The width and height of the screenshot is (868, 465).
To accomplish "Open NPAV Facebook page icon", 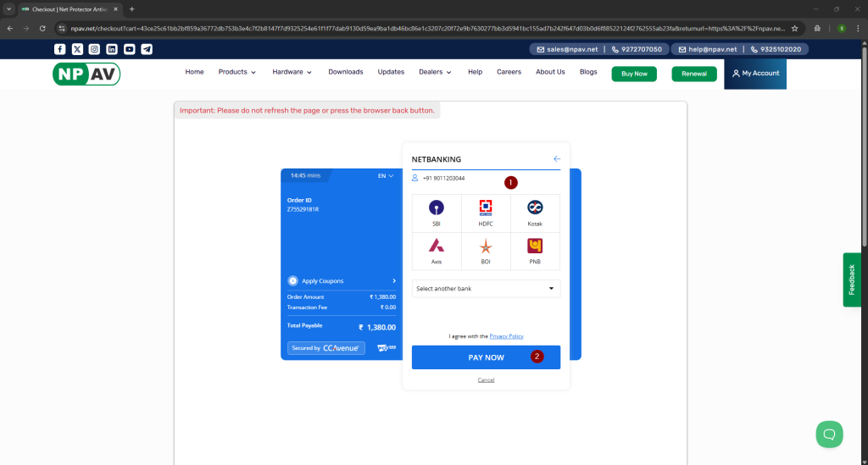I will [x=59, y=49].
